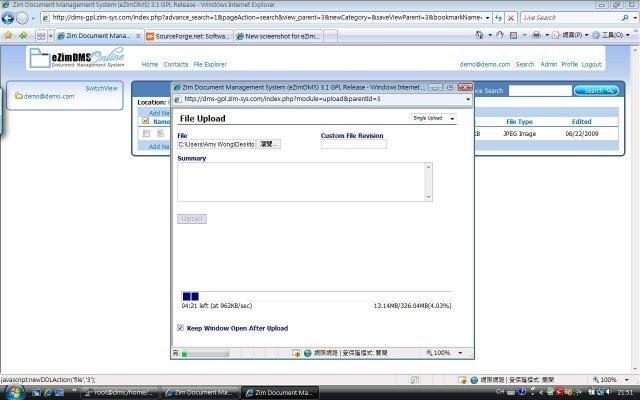Stop loading with the red X icon

pyautogui.click(x=511, y=18)
